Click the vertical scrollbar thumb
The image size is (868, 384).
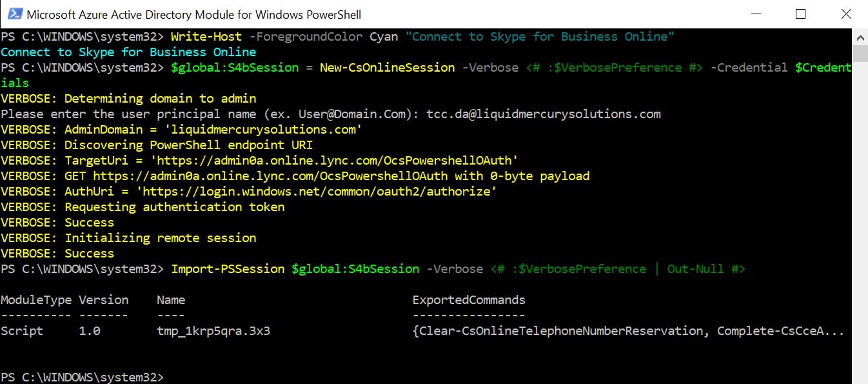click(860, 53)
